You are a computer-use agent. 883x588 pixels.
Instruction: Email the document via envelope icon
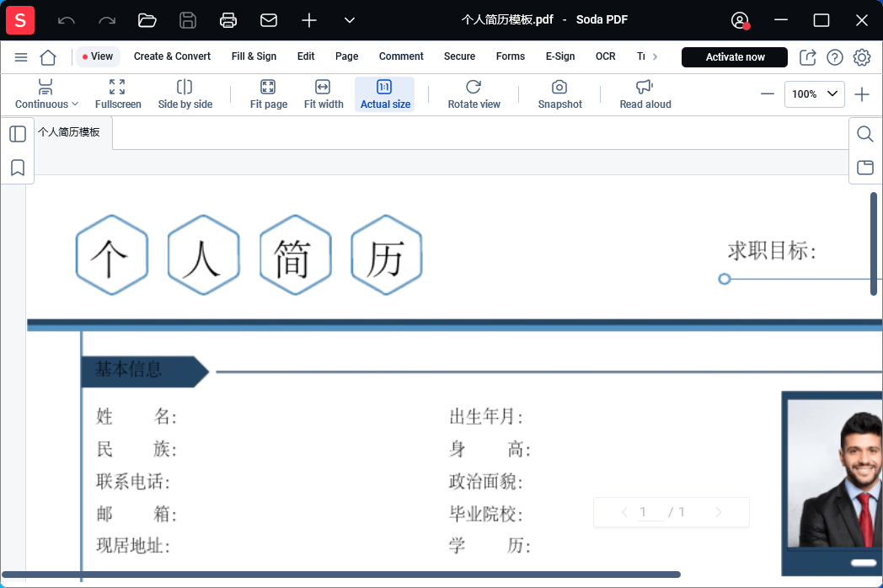click(x=269, y=21)
